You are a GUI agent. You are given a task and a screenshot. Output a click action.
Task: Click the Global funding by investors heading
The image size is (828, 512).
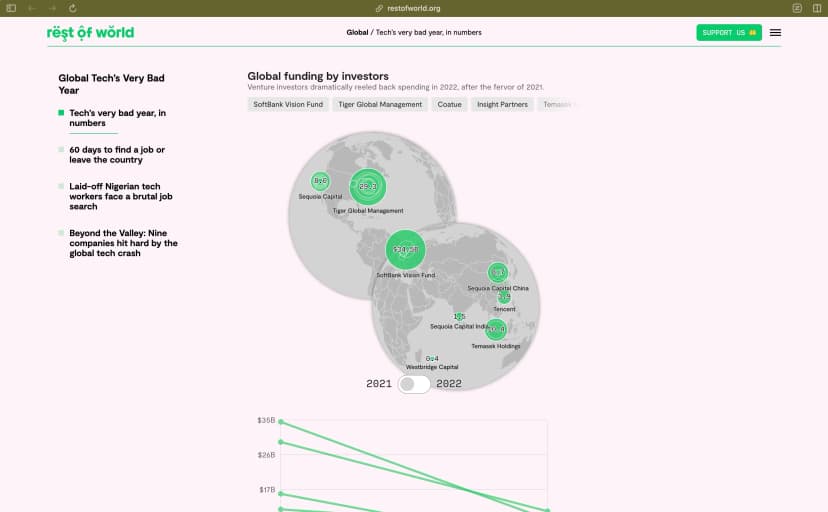tap(318, 76)
